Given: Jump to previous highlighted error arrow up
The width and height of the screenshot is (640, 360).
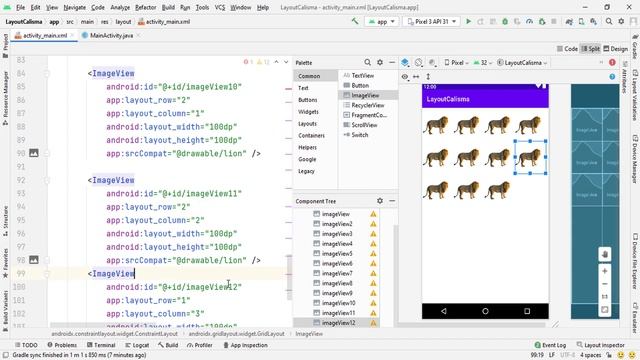Looking at the screenshot, I should (276, 62).
